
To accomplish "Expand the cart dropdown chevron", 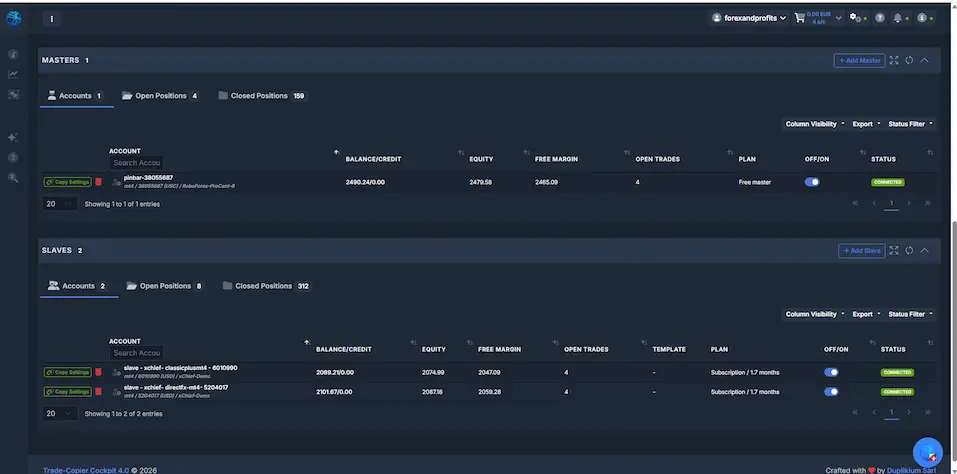I will pos(839,18).
